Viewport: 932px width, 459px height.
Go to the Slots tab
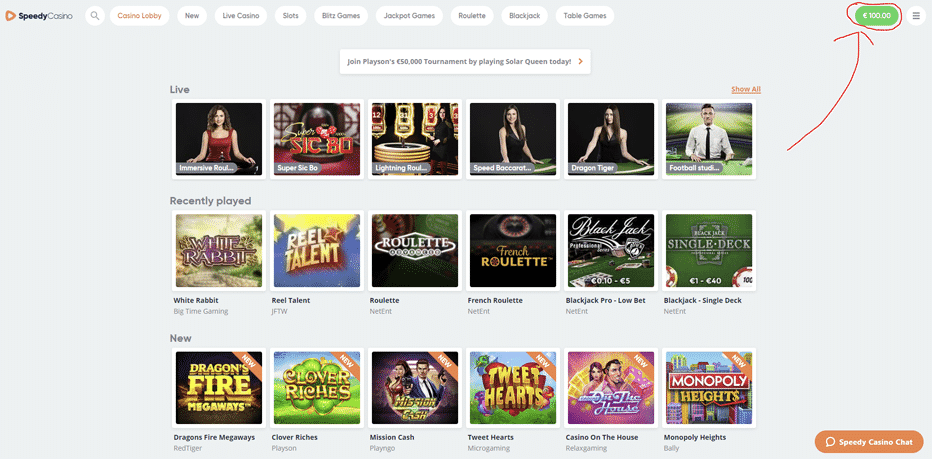tap(291, 16)
